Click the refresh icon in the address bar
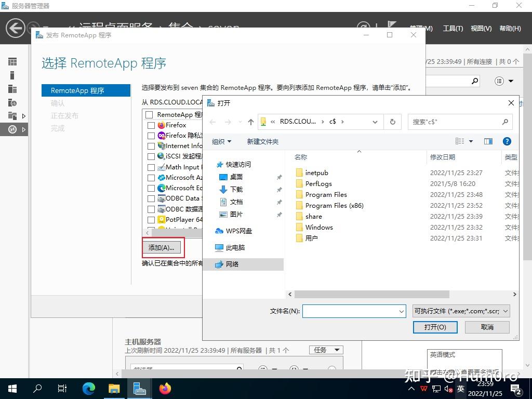 [x=392, y=122]
